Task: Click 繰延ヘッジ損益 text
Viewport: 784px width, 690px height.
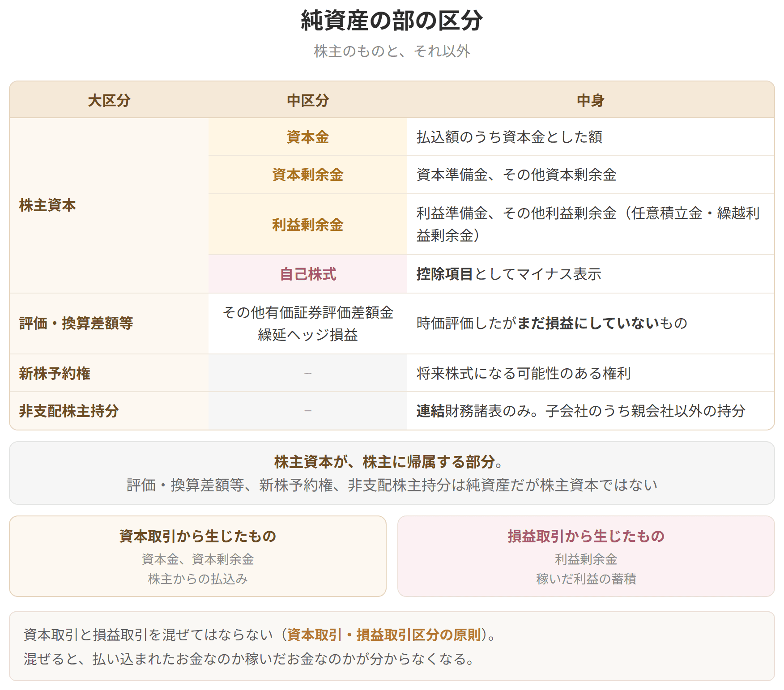Action: [x=308, y=335]
